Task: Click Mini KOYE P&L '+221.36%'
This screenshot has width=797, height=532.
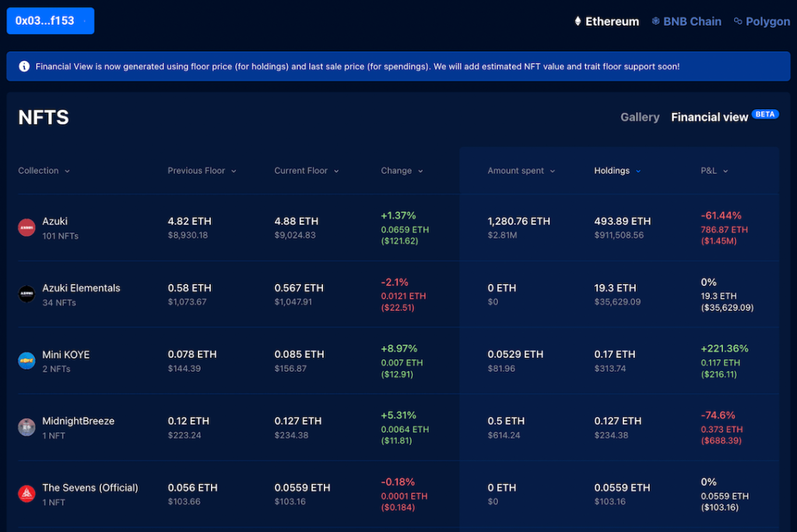Action: pyautogui.click(x=725, y=348)
